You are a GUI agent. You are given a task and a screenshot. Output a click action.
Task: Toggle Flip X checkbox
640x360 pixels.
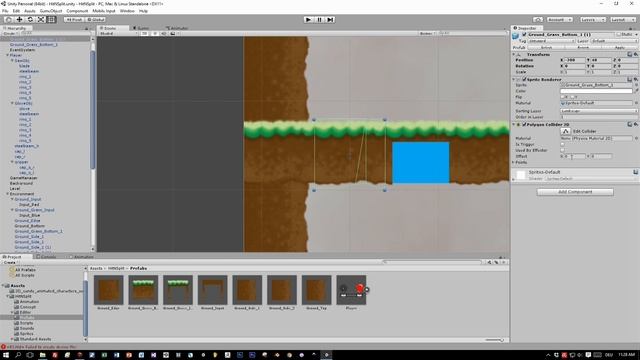tap(563, 97)
